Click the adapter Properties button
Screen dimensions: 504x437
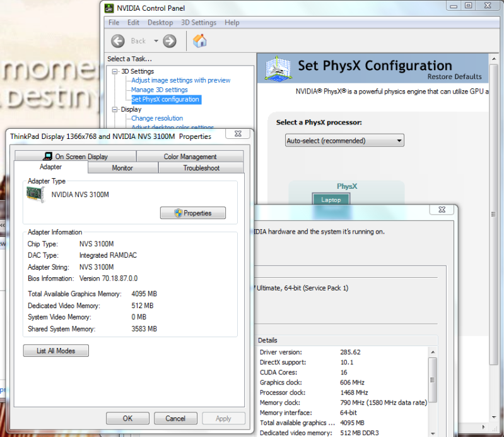(x=192, y=213)
